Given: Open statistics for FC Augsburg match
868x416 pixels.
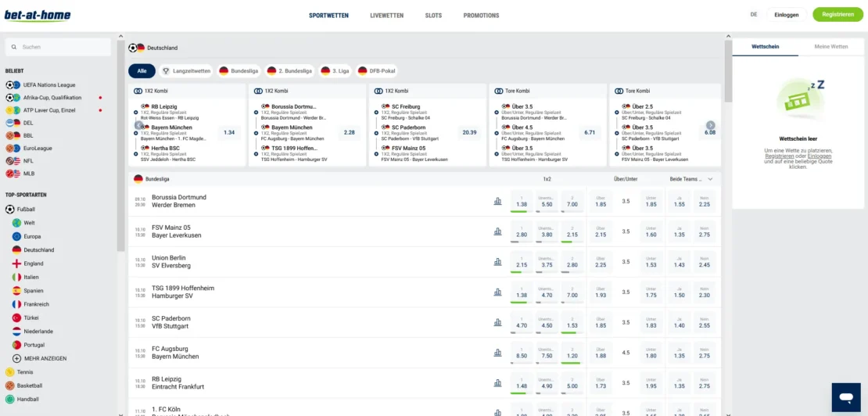Looking at the screenshot, I should pyautogui.click(x=497, y=353).
